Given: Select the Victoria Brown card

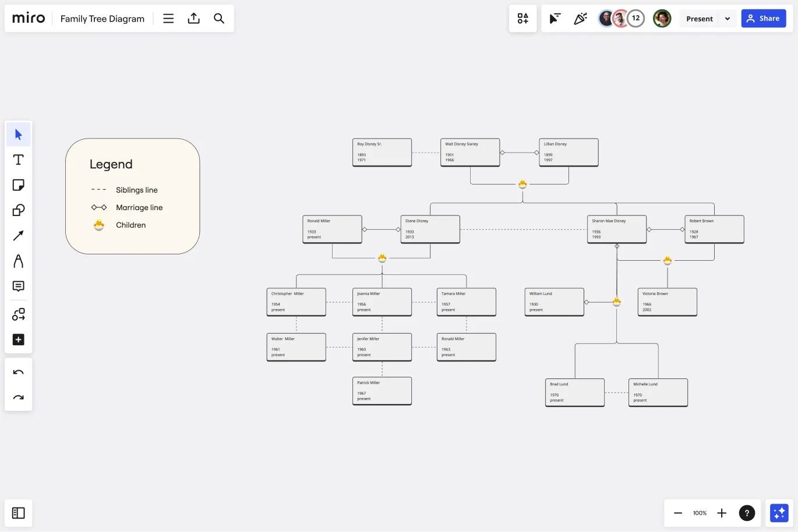Looking at the screenshot, I should point(668,302).
